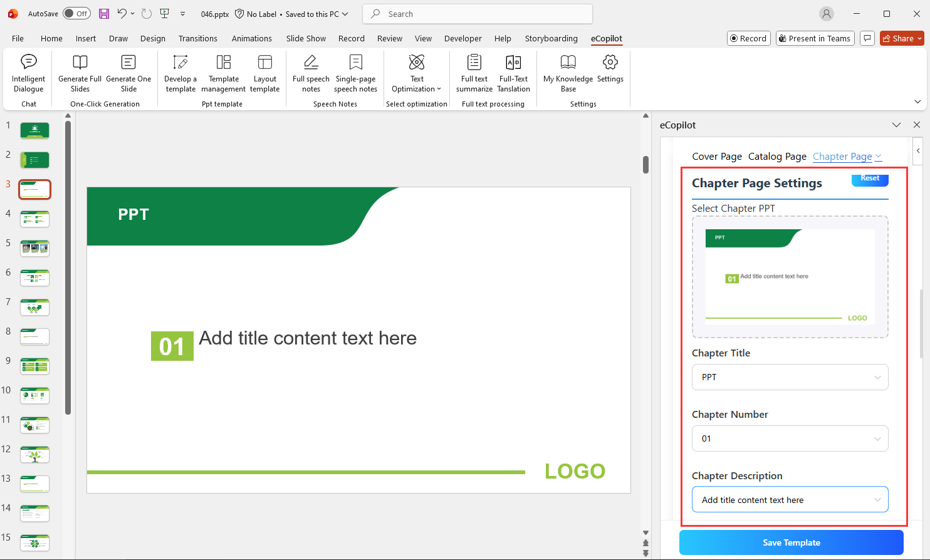The width and height of the screenshot is (930, 560).
Task: Open Layout template tool
Action: click(x=265, y=73)
